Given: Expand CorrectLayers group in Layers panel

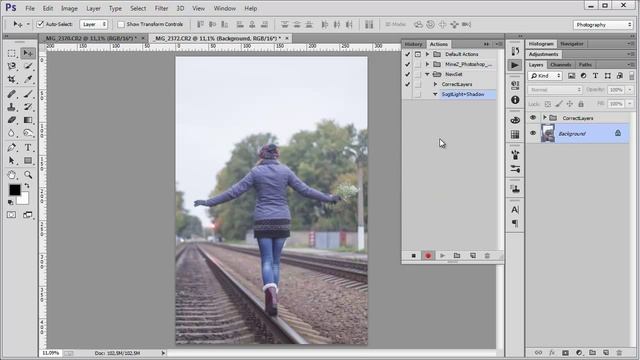Looking at the screenshot, I should pos(544,118).
